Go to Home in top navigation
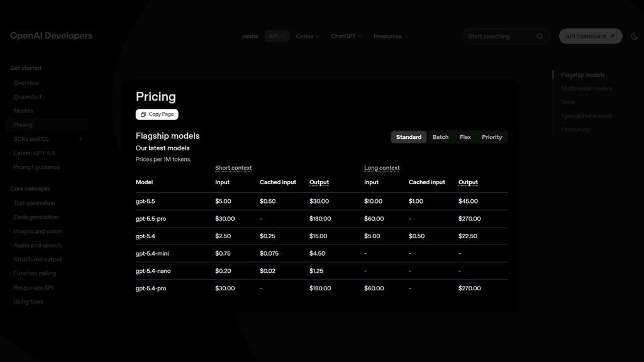644x362 pixels. 250,36
